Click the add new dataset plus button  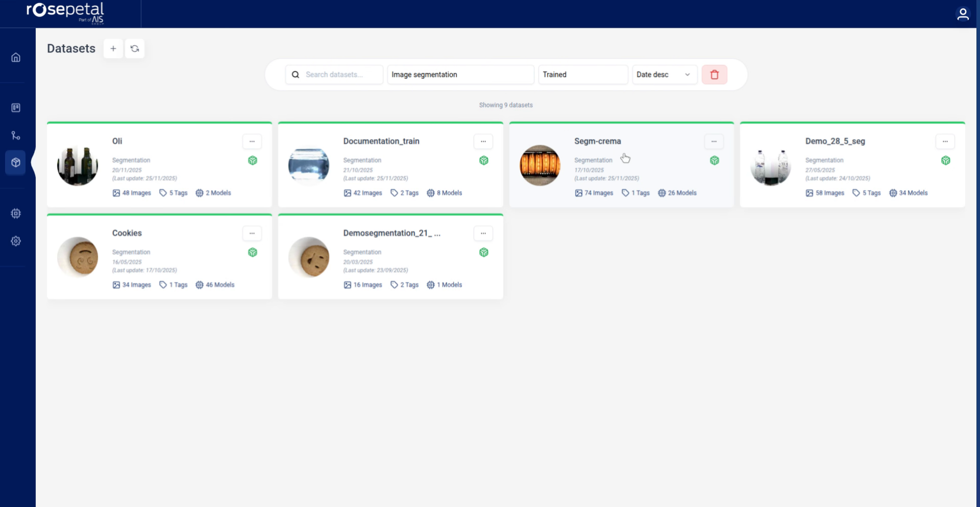[113, 49]
